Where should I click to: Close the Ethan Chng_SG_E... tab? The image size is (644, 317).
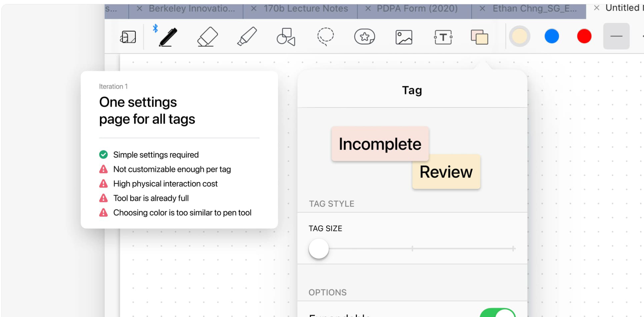tap(482, 9)
